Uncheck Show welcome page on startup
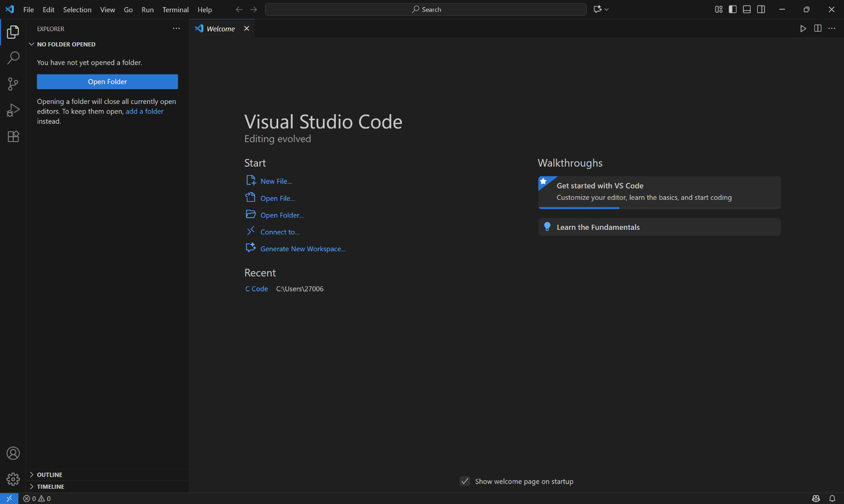Viewport: 844px width, 504px height. (x=465, y=481)
